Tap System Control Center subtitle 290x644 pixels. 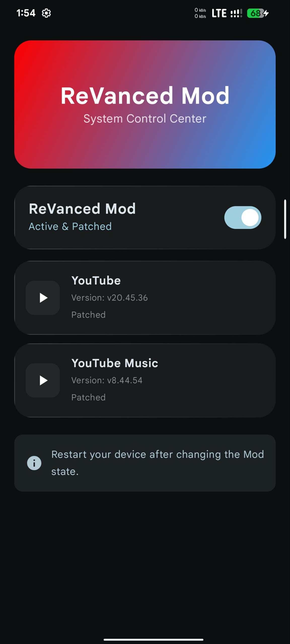point(145,118)
